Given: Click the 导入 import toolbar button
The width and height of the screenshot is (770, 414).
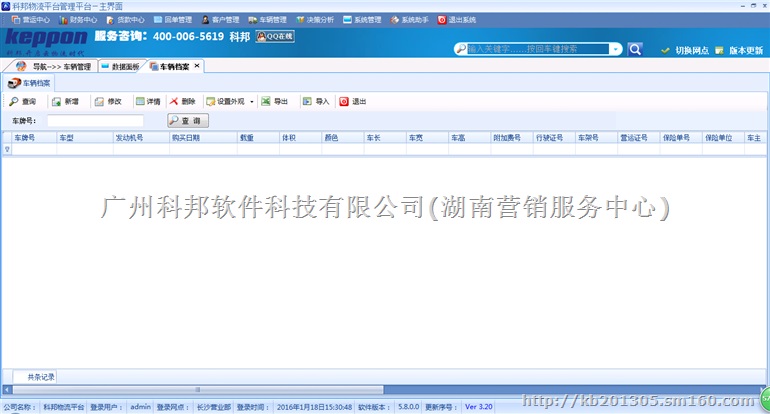Looking at the screenshot, I should point(316,102).
